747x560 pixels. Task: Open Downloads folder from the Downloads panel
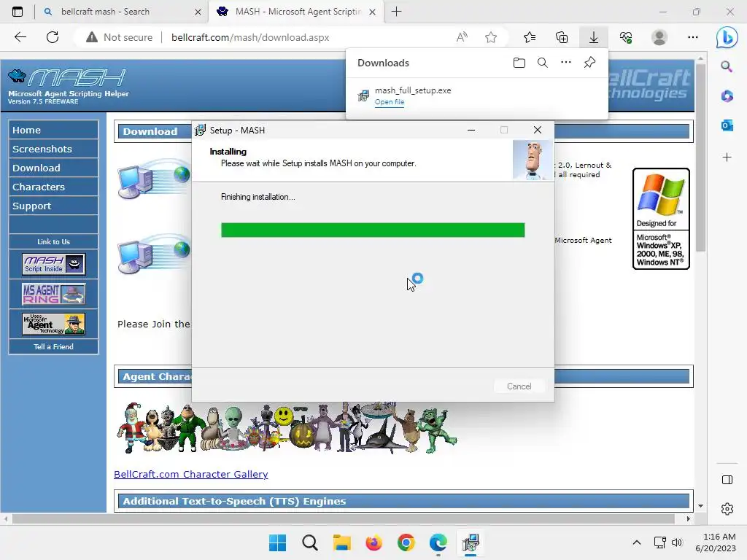pos(519,63)
